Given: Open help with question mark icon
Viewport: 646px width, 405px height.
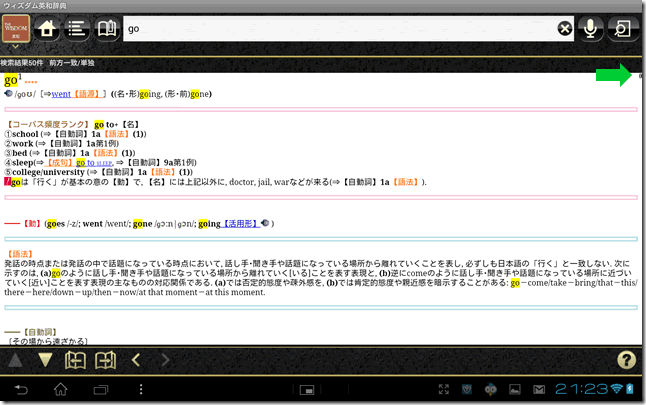Looking at the screenshot, I should [x=627, y=359].
